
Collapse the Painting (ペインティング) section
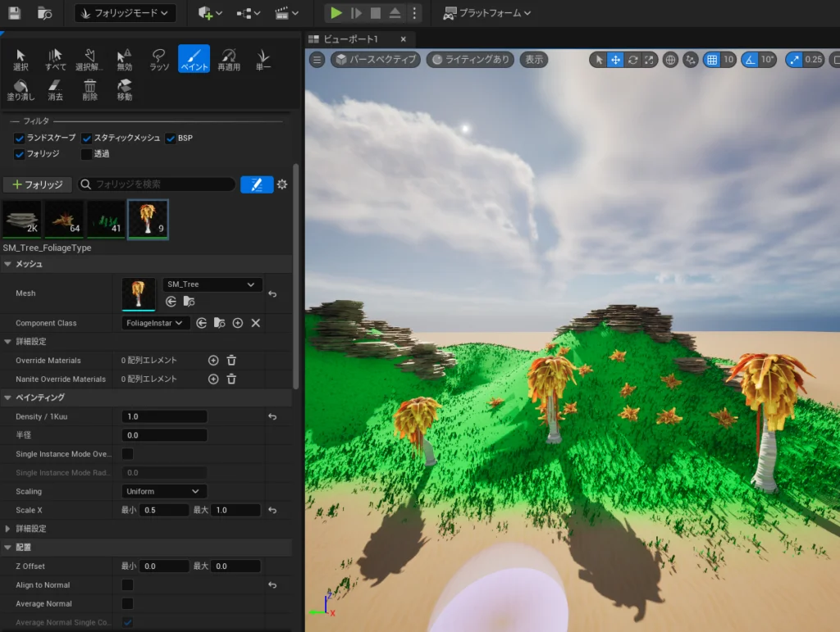point(8,398)
